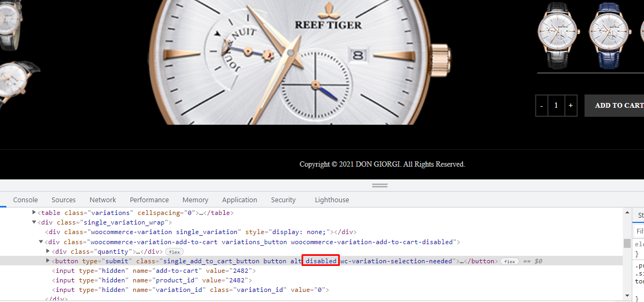Open the Security tab
Viewport: 644px width, 302px height.
tap(283, 200)
